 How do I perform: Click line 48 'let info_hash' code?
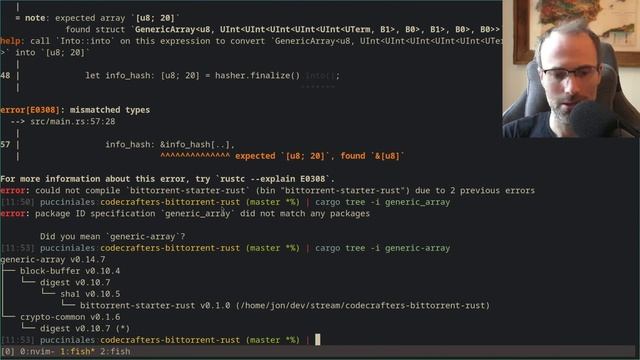pos(212,76)
